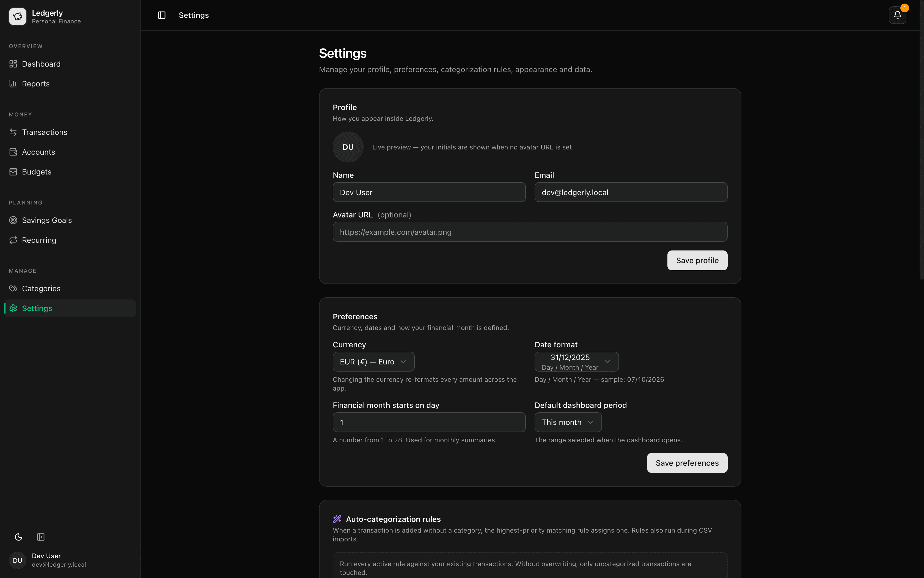Go to Accounts

(70, 152)
